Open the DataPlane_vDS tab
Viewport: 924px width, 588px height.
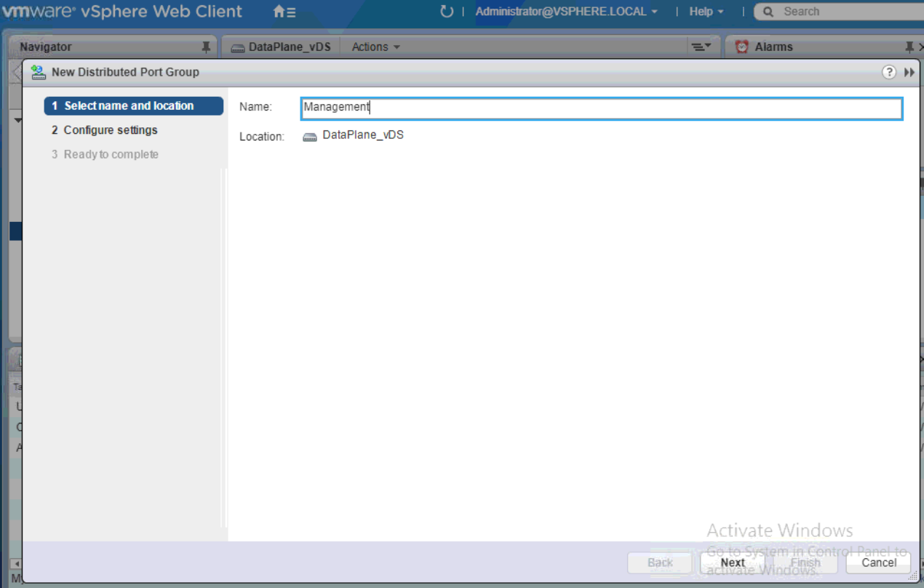[281, 47]
